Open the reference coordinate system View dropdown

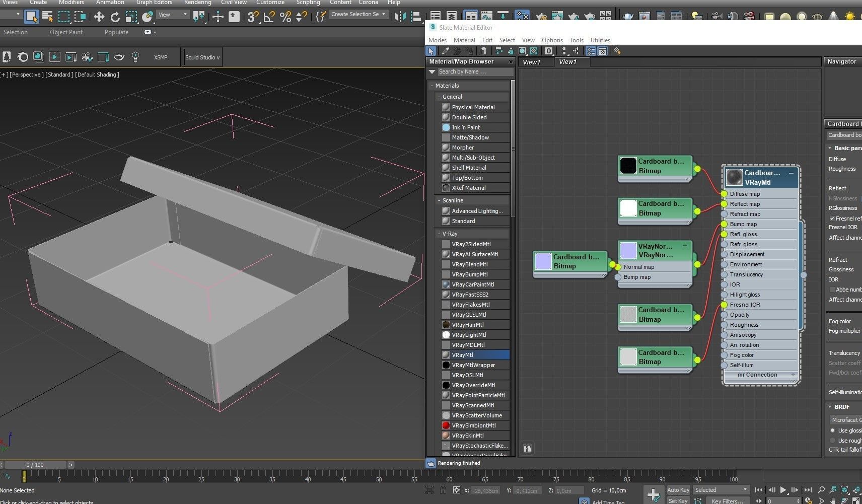tap(173, 15)
